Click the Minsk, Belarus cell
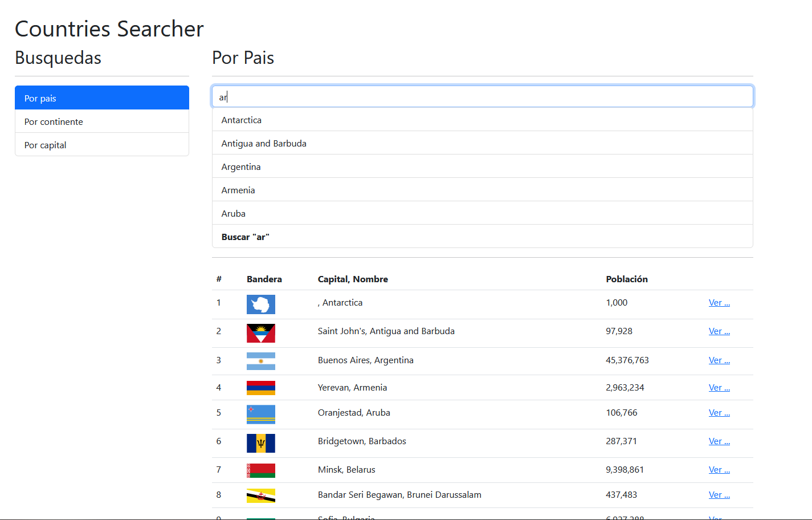The height and width of the screenshot is (520, 812). tap(346, 470)
